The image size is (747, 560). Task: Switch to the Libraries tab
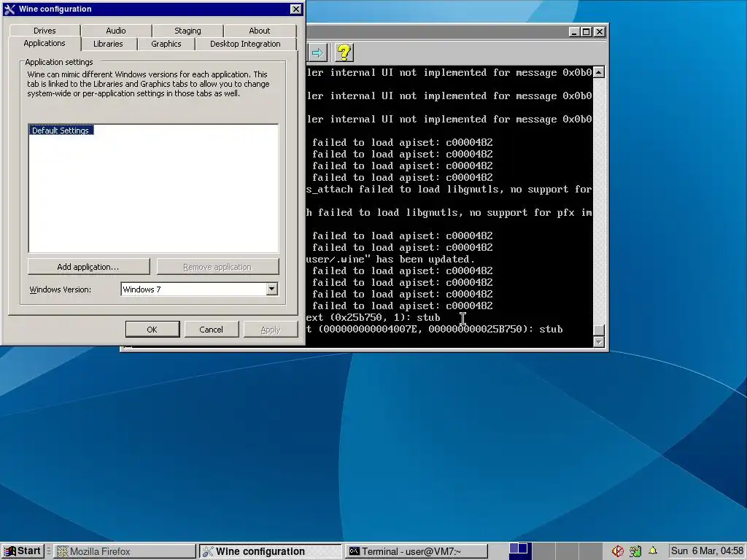108,44
